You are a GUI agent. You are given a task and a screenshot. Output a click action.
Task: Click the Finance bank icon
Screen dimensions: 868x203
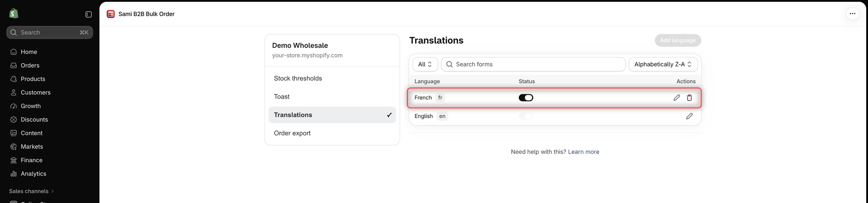pyautogui.click(x=14, y=160)
